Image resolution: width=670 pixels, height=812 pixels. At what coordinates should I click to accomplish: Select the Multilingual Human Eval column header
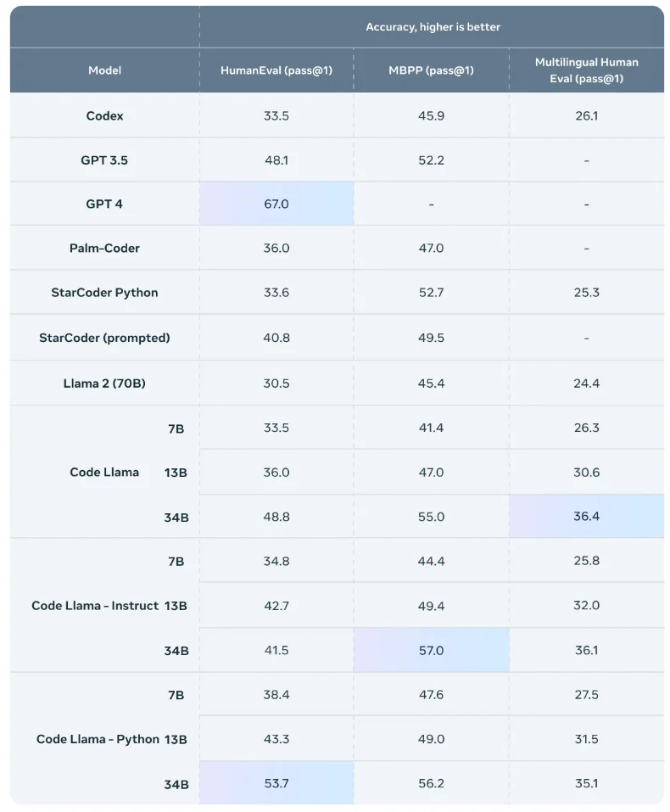586,70
